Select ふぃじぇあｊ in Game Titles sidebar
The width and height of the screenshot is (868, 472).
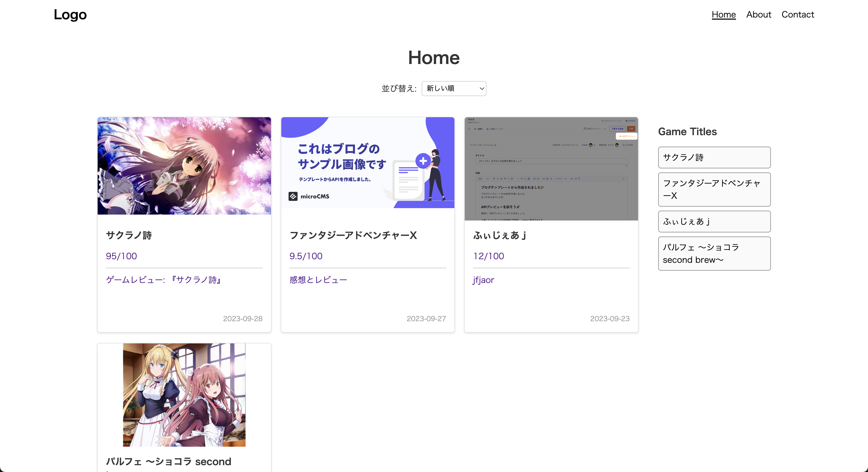click(714, 221)
